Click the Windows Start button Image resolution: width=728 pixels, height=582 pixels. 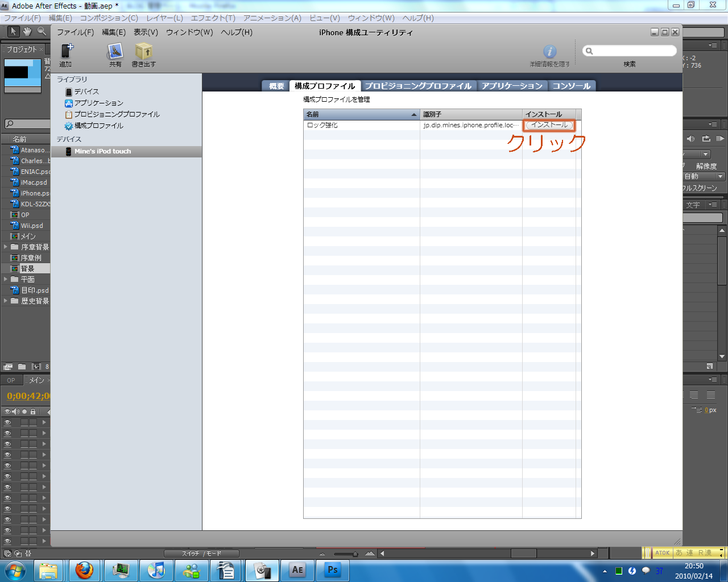(x=15, y=570)
